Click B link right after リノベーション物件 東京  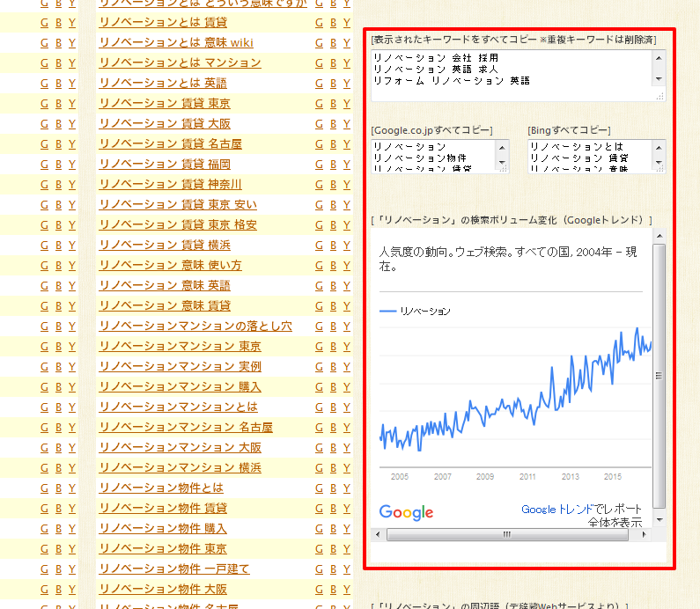coord(333,550)
